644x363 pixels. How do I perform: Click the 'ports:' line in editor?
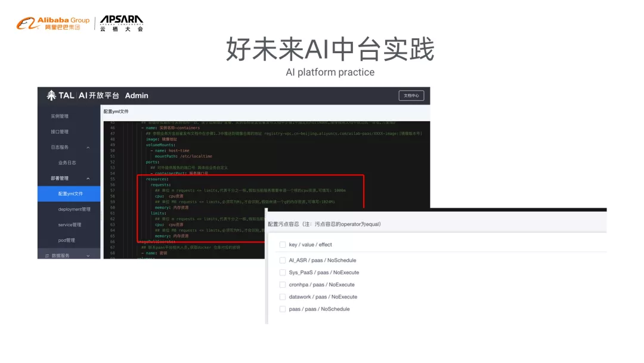tap(153, 162)
